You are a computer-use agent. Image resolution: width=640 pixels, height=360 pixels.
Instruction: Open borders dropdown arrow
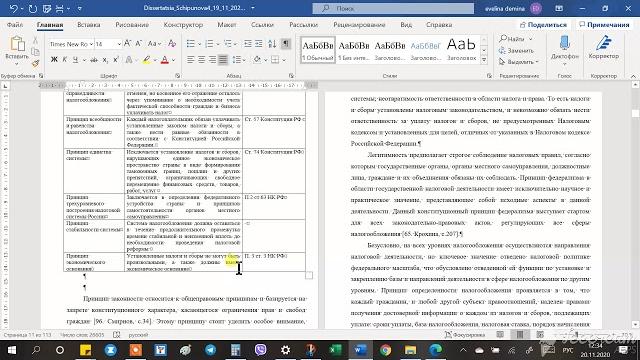pyautogui.click(x=284, y=60)
